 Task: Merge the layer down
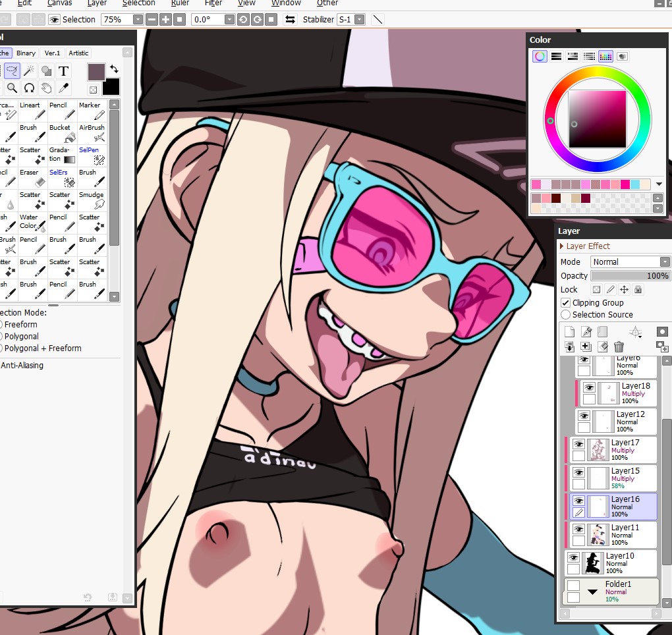[569, 346]
